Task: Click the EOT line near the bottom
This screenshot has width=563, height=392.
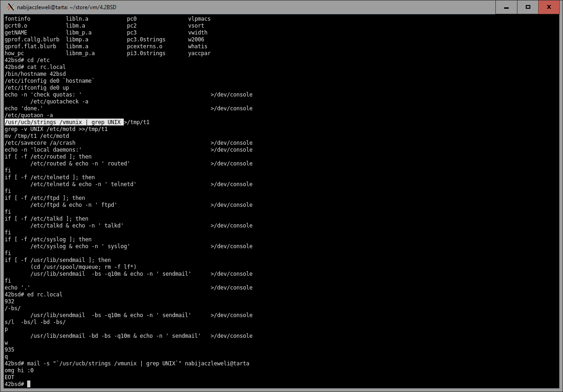Action: (9, 377)
